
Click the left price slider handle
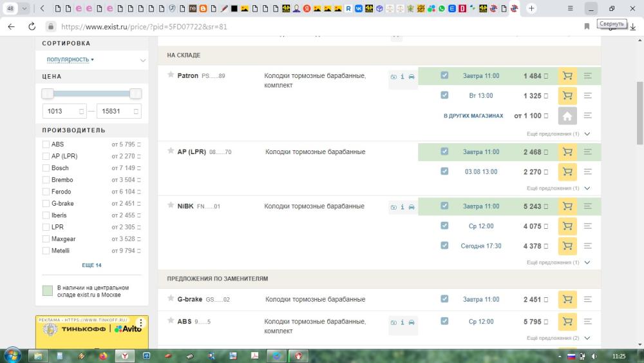(x=48, y=93)
